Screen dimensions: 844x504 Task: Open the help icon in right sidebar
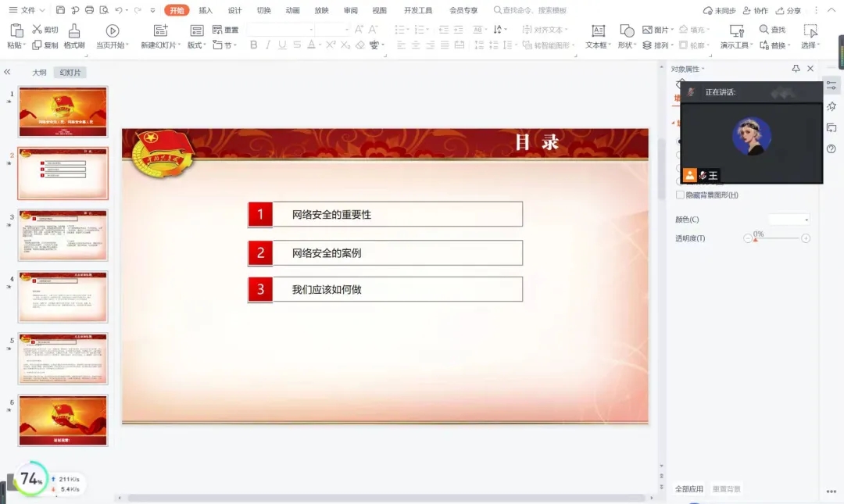pyautogui.click(x=831, y=148)
